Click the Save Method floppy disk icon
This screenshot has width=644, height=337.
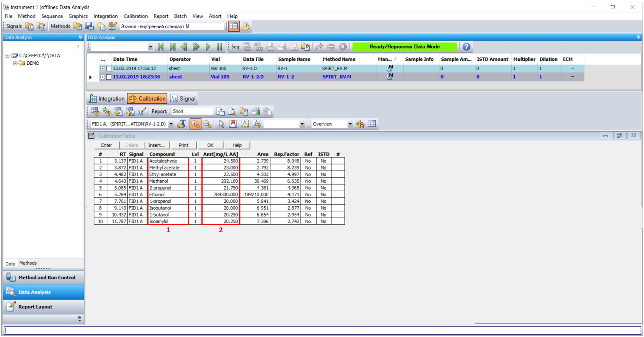[x=89, y=26]
